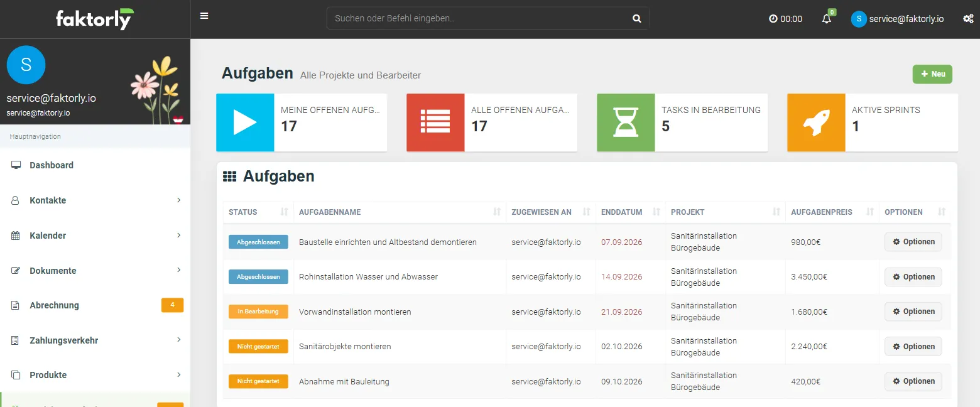Click the end date 14.09.2026
The height and width of the screenshot is (407, 980).
pyautogui.click(x=622, y=277)
